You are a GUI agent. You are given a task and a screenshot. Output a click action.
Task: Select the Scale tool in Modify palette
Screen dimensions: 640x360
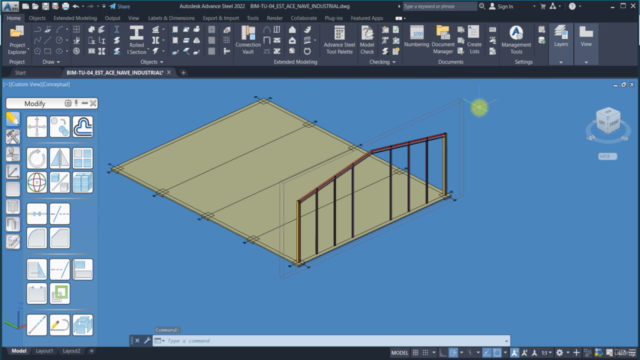[x=60, y=182]
